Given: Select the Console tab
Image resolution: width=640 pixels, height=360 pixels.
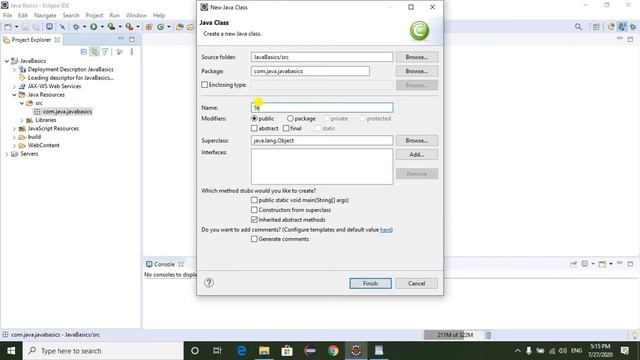Looking at the screenshot, I should pyautogui.click(x=164, y=264).
